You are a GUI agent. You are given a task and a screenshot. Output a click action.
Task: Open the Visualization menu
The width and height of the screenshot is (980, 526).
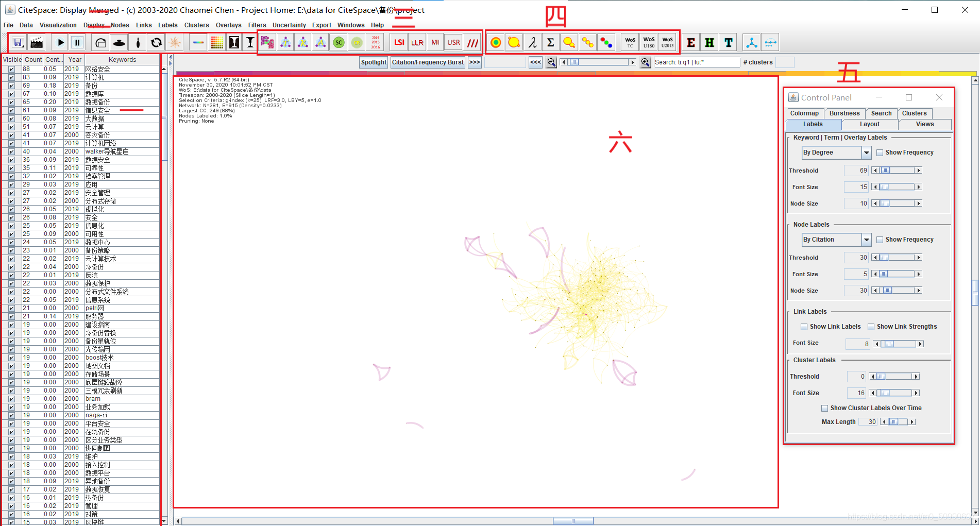tap(58, 25)
